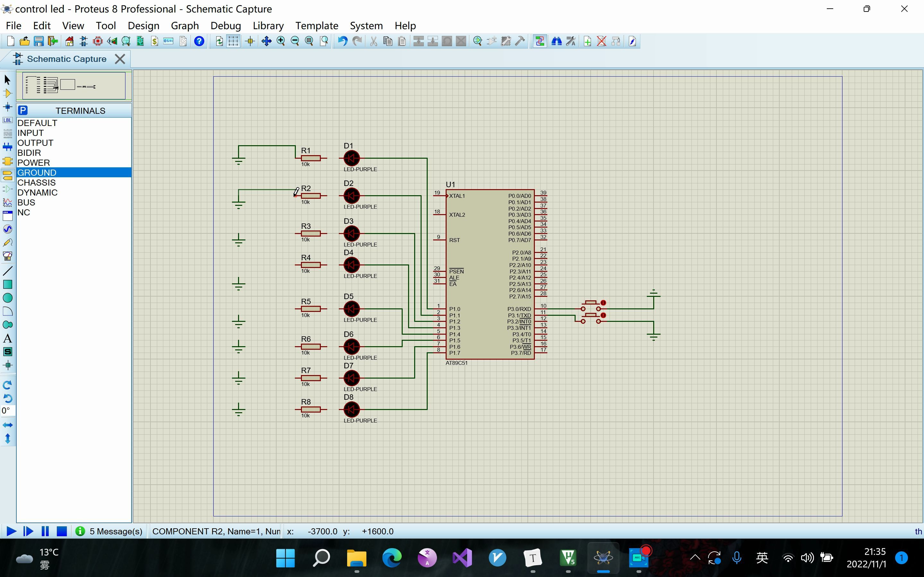The width and height of the screenshot is (924, 577).
Task: Open Microsoft Edge from taskbar
Action: (x=392, y=558)
